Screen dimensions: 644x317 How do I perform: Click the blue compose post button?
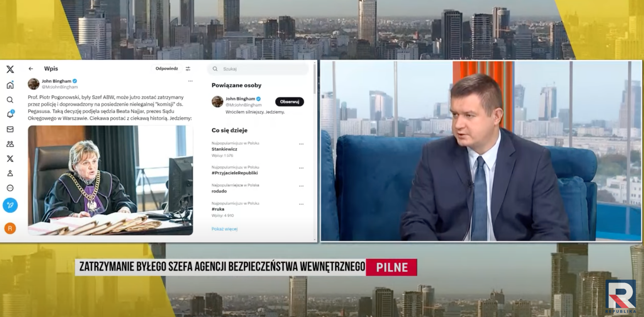(10, 205)
